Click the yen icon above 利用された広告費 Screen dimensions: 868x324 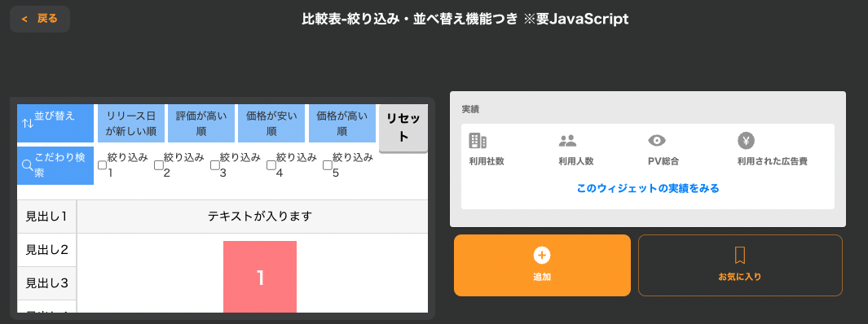point(747,141)
